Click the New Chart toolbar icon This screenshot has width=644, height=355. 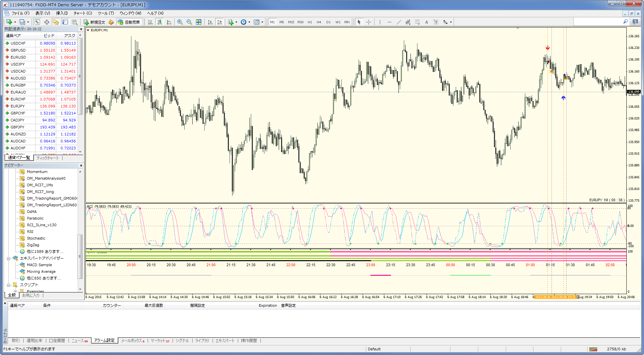(9, 22)
